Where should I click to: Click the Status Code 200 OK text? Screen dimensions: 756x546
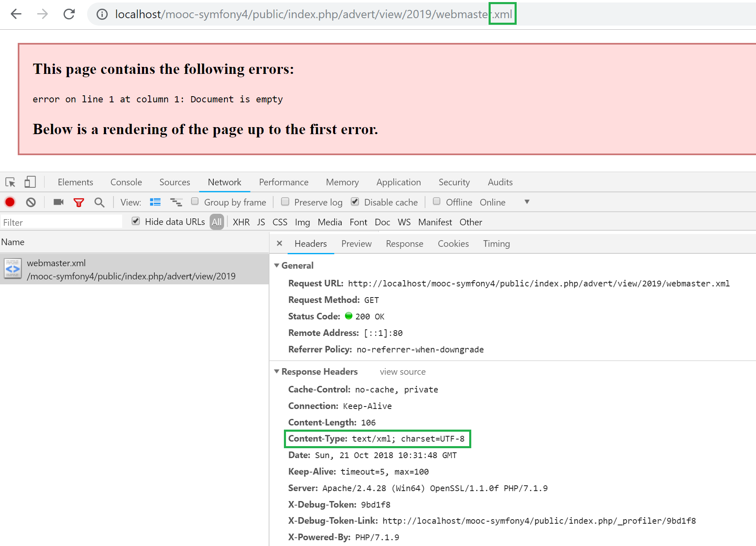point(370,317)
